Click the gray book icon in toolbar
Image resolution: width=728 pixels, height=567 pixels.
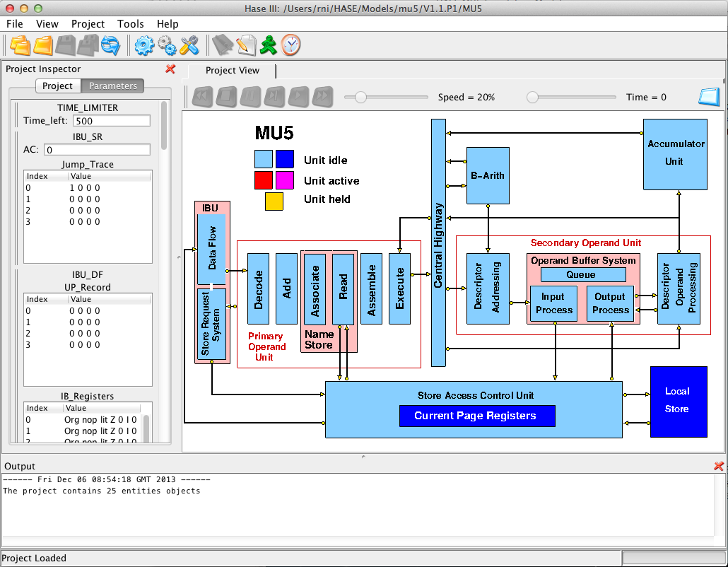[x=223, y=45]
